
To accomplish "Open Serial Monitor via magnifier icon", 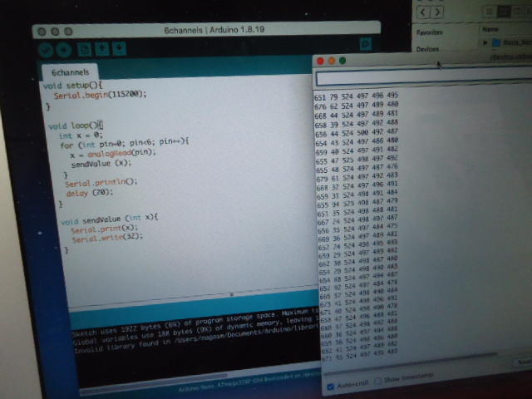I will click(366, 44).
